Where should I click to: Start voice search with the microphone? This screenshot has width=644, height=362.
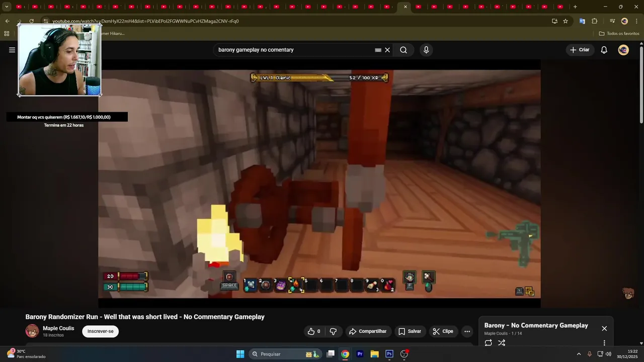coord(426,50)
